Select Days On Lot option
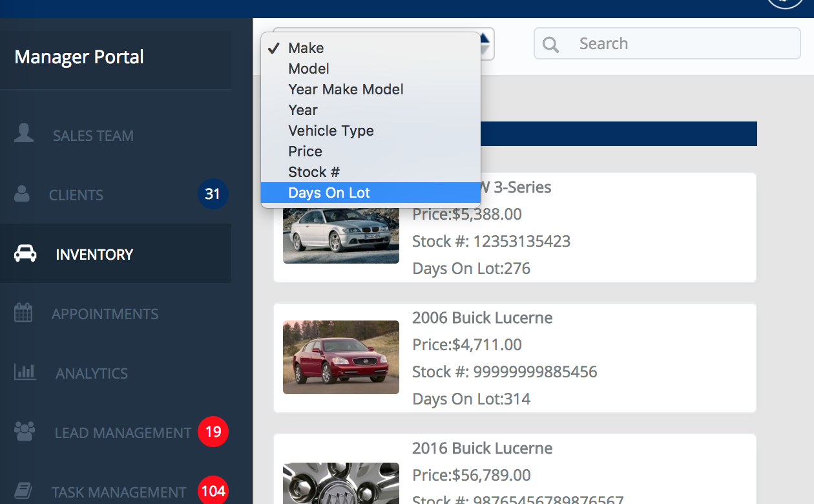The height and width of the screenshot is (504, 814). point(370,193)
